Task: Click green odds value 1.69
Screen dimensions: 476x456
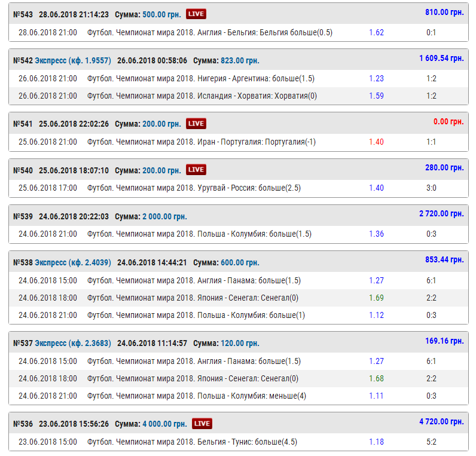Action: tap(376, 298)
